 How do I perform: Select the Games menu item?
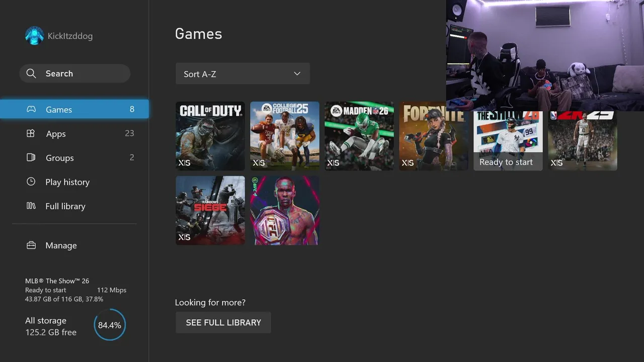click(74, 109)
